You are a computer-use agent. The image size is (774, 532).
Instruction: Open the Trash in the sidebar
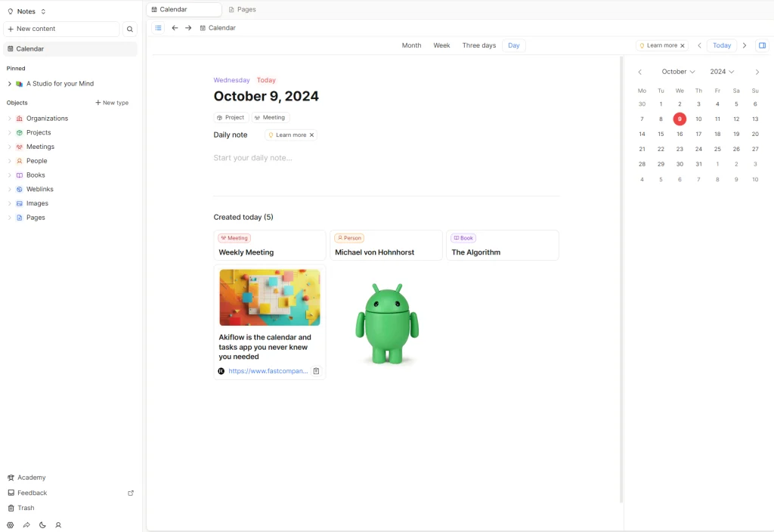[26, 508]
